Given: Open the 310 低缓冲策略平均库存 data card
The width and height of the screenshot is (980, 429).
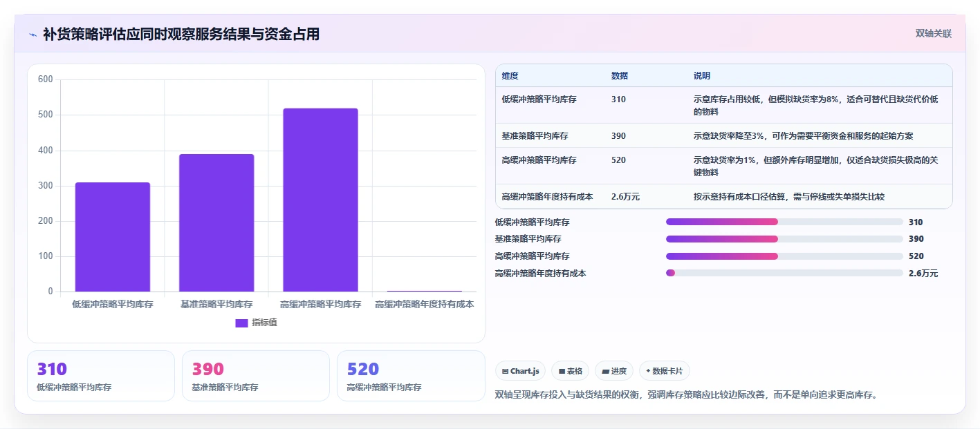Looking at the screenshot, I should point(101,376).
